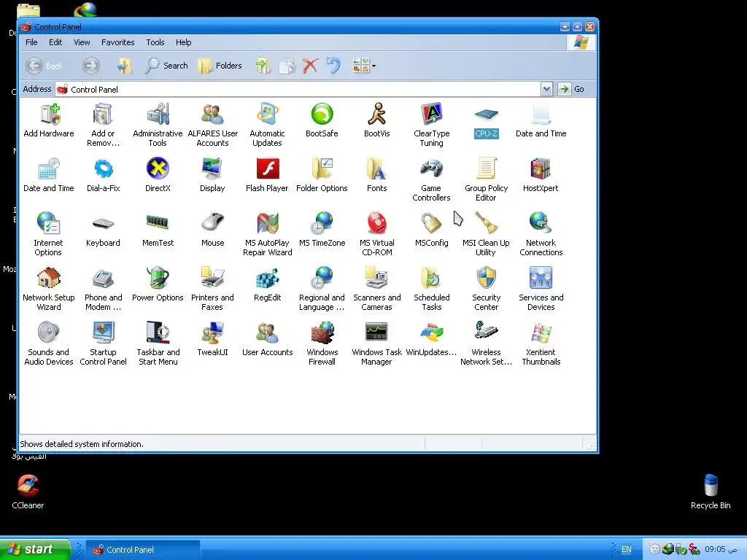Image resolution: width=747 pixels, height=560 pixels.
Task: Click the Undo toolbar icon
Action: 333,66
